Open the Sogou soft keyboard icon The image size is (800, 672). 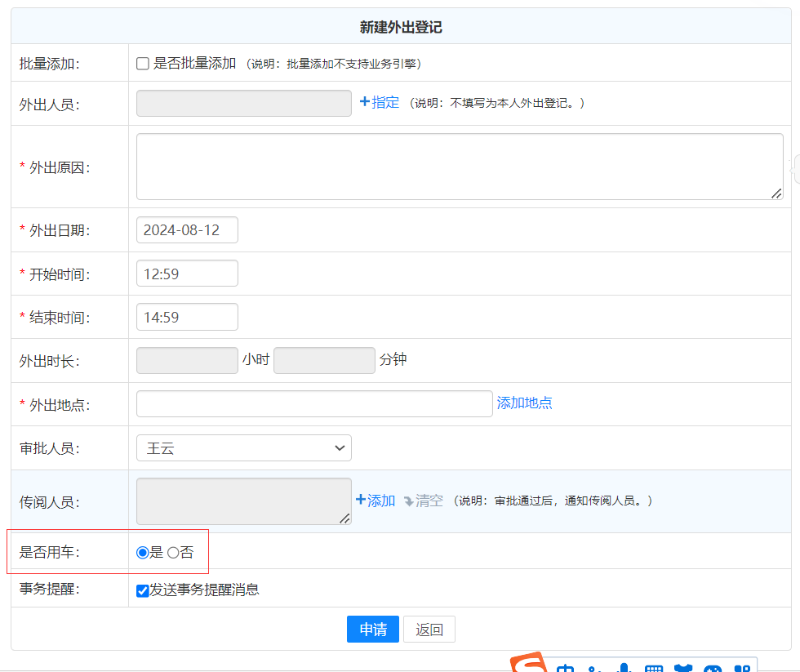click(654, 669)
